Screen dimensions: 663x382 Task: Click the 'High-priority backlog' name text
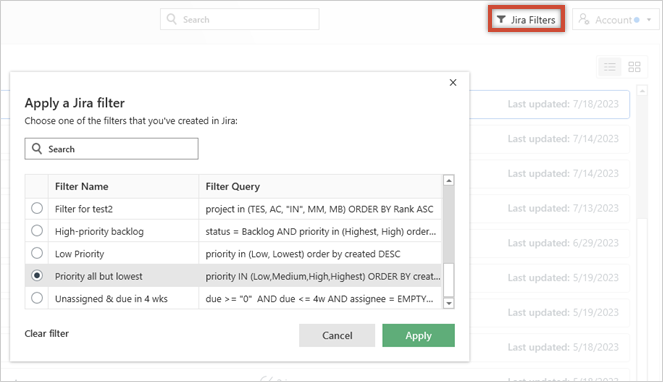point(99,231)
